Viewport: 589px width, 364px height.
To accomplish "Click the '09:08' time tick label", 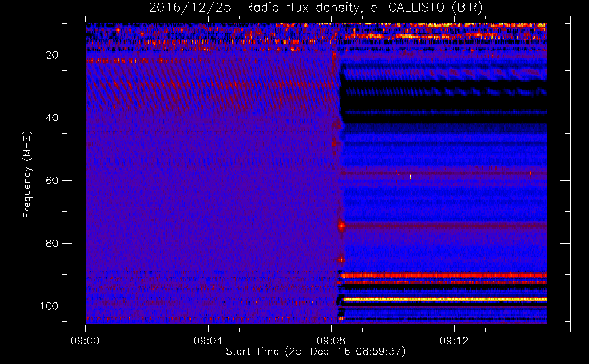I will pyautogui.click(x=331, y=341).
